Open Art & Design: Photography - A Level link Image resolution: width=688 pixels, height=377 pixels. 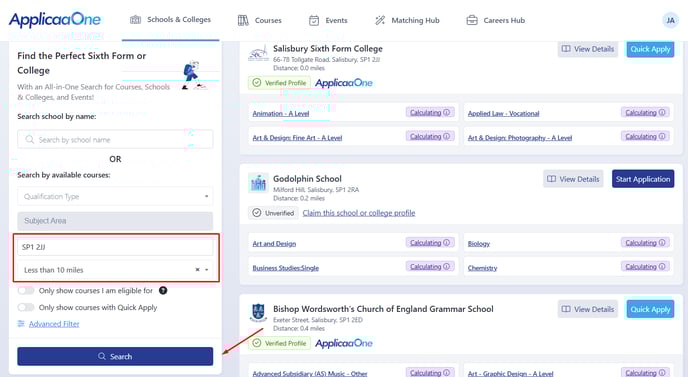tap(520, 137)
